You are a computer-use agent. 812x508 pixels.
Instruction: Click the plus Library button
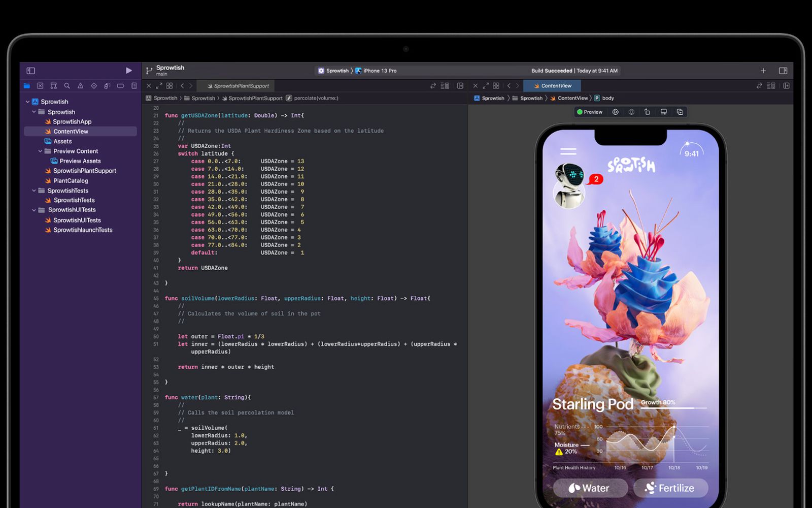tap(763, 71)
